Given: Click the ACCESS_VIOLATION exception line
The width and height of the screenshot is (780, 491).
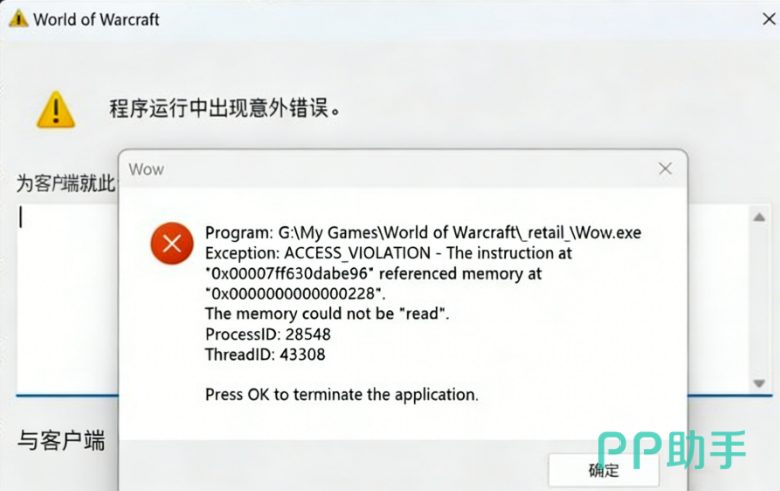Looking at the screenshot, I should (389, 253).
